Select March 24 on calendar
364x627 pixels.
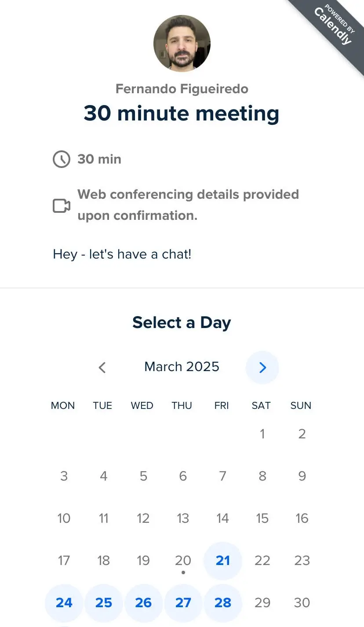(64, 602)
